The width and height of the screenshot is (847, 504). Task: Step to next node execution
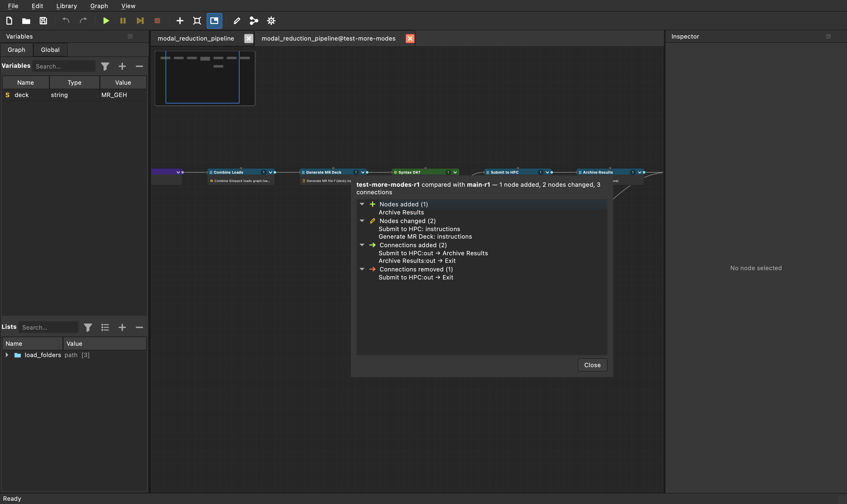[140, 21]
